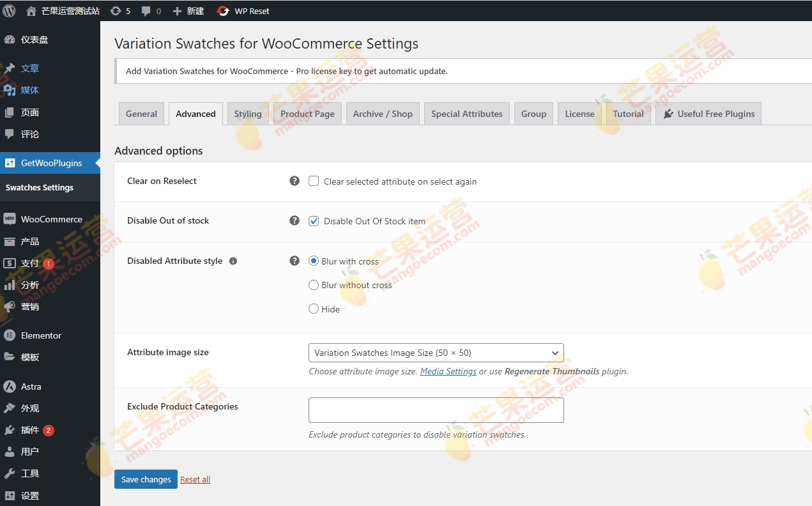Open 仪表盘 from the sidebar
Viewport: 812px width, 506px height.
coord(34,39)
